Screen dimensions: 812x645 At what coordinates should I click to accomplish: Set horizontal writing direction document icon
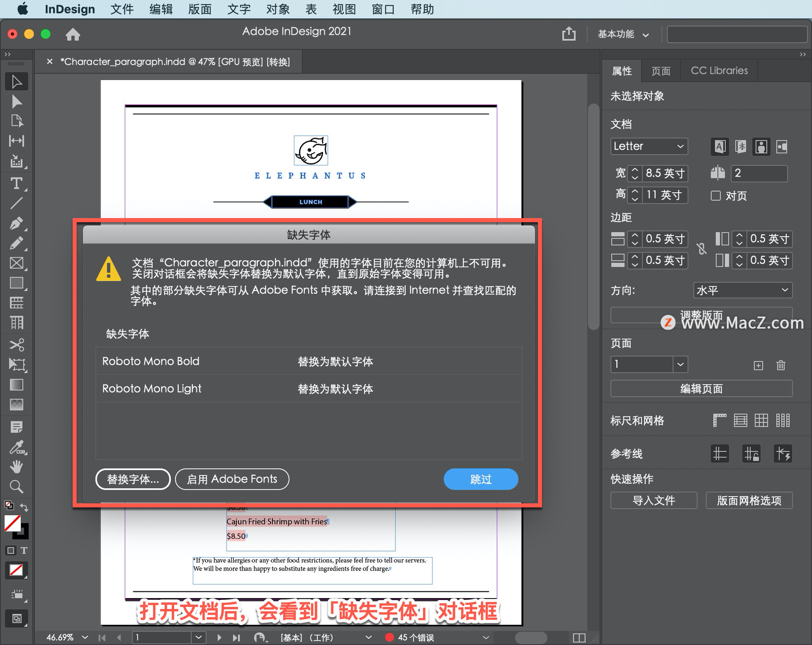(719, 147)
